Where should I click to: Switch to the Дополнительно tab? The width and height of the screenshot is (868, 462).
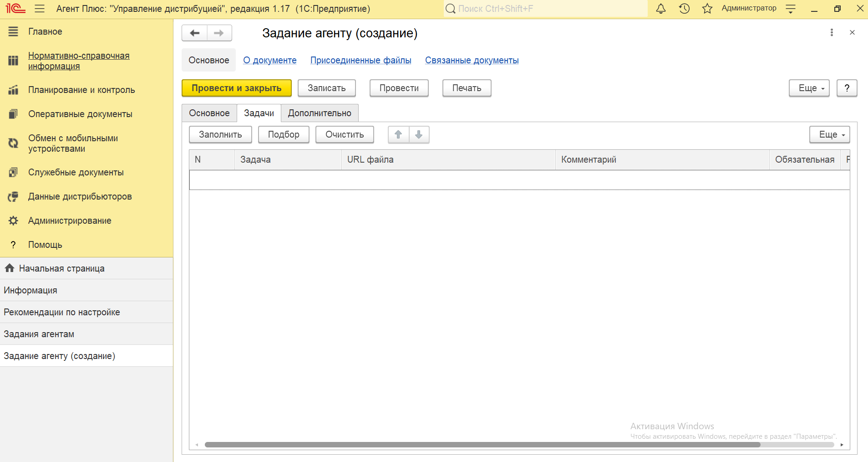click(x=320, y=113)
